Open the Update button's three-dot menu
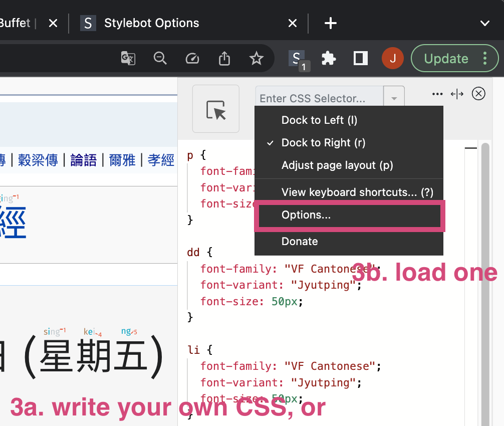The width and height of the screenshot is (504, 426). (484, 58)
